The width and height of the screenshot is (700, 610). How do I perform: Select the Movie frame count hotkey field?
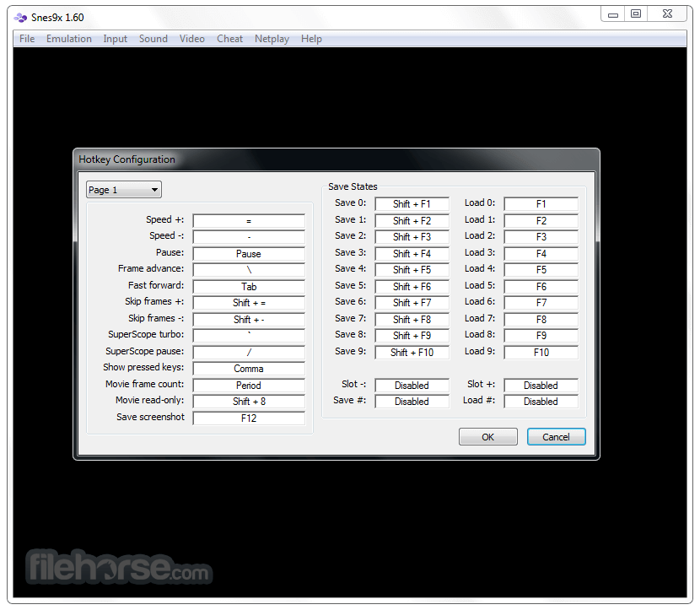(249, 386)
